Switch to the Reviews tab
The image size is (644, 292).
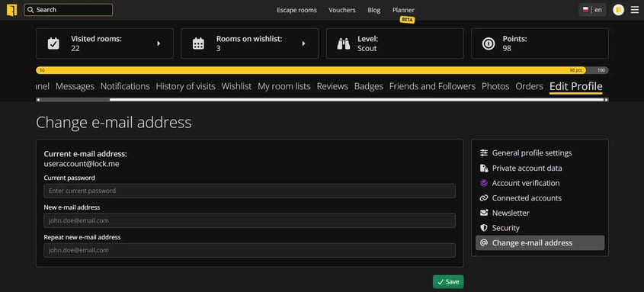click(332, 86)
